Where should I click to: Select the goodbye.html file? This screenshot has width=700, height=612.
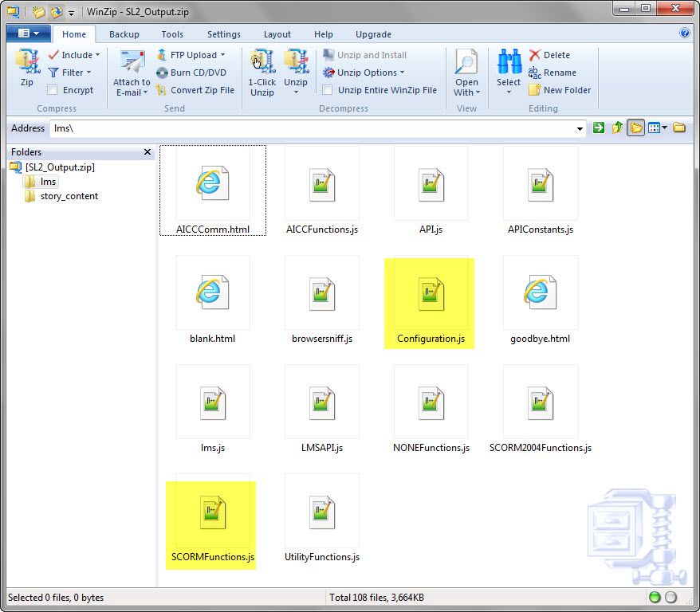click(541, 300)
